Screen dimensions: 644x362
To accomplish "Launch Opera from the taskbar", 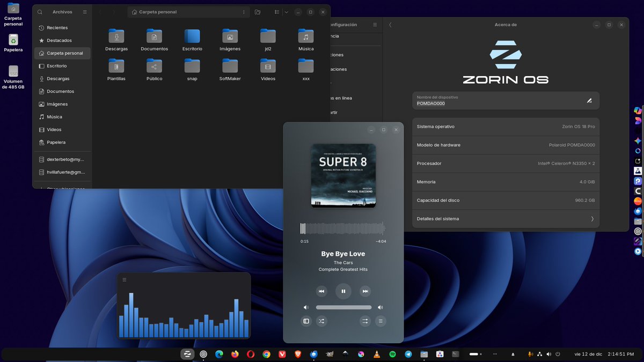I will (251, 354).
